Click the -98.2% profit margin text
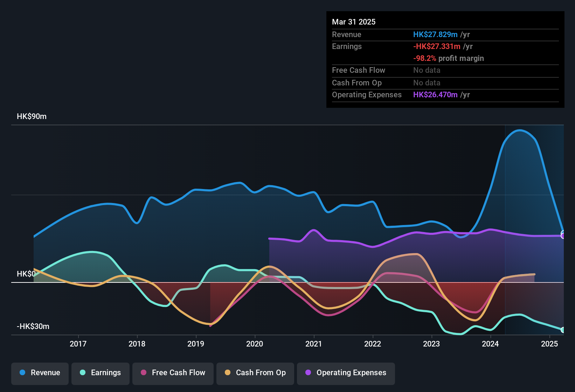This screenshot has width=575, height=392. tap(449, 58)
